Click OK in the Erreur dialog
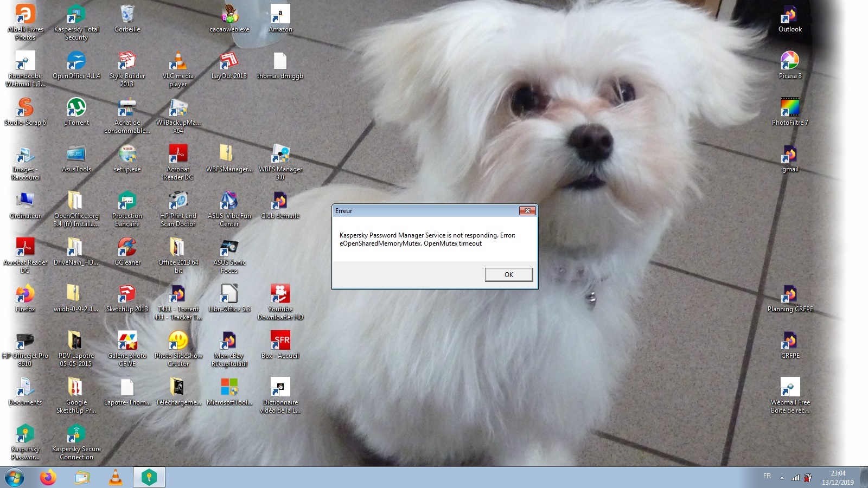The image size is (868, 488). click(508, 275)
